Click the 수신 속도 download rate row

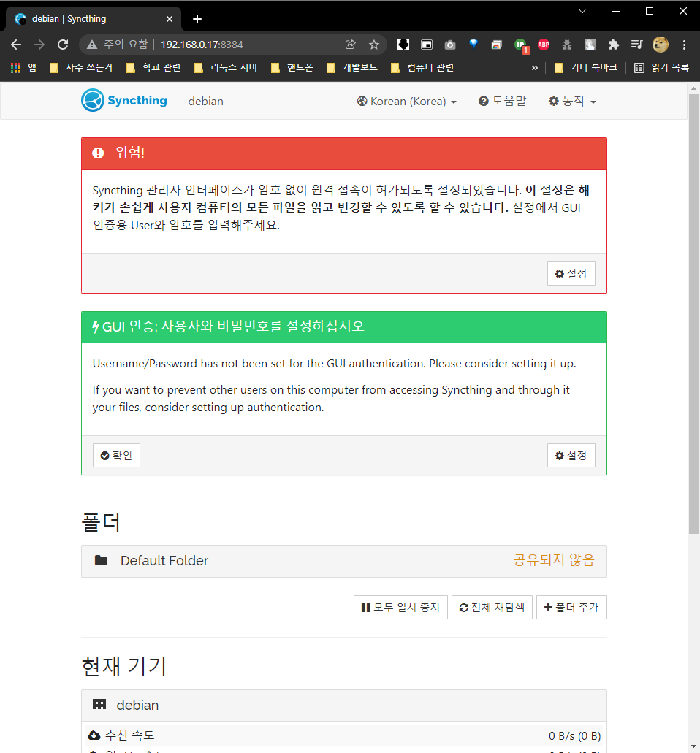coord(344,735)
